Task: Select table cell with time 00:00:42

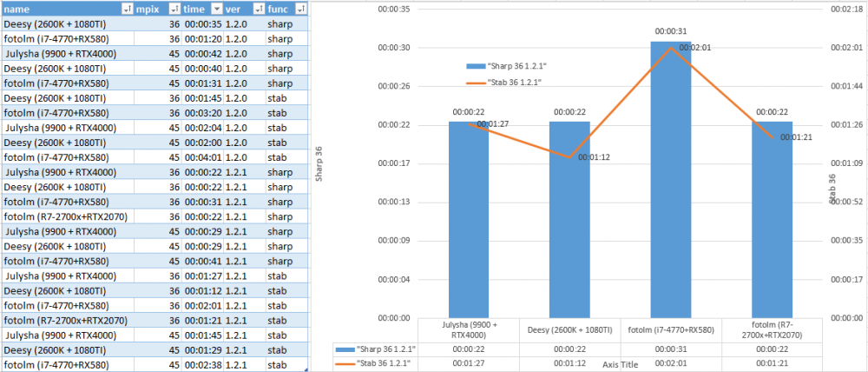Action: pyautogui.click(x=202, y=54)
